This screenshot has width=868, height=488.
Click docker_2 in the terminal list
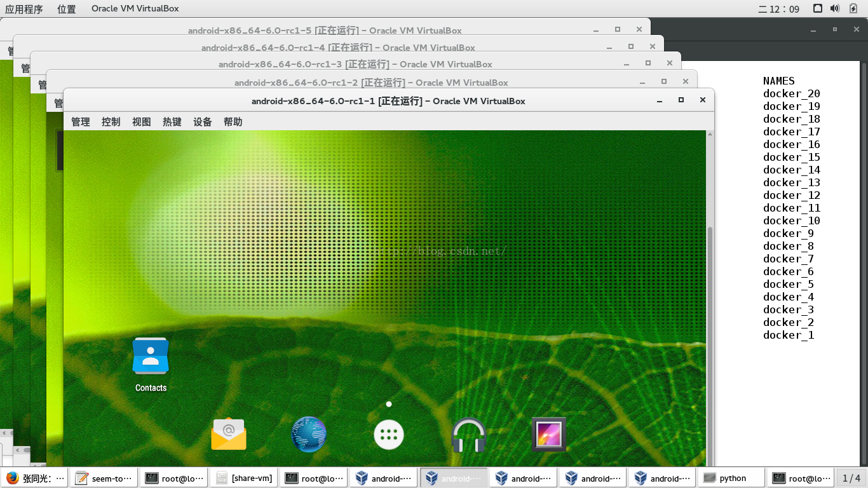789,322
